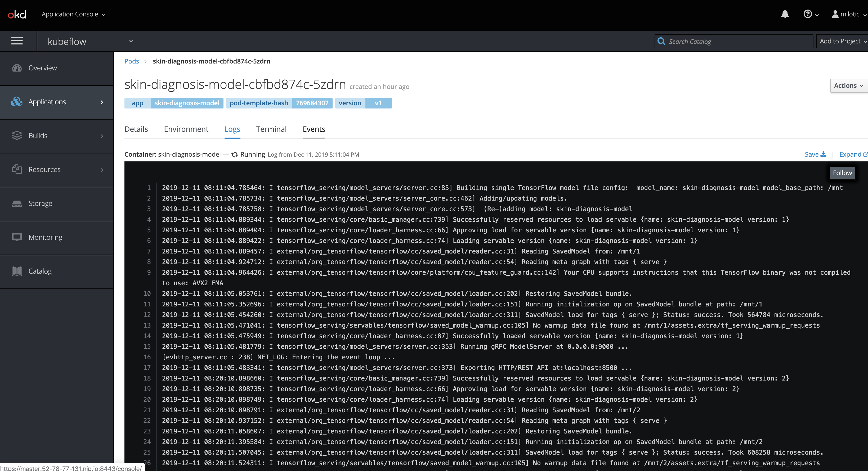Click the hamburger navigation menu
Screen dimensions: 868x471
click(17, 41)
